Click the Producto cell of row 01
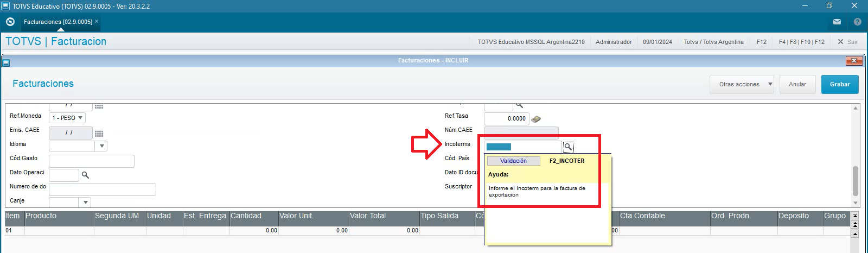This screenshot has height=253, width=868. point(59,230)
